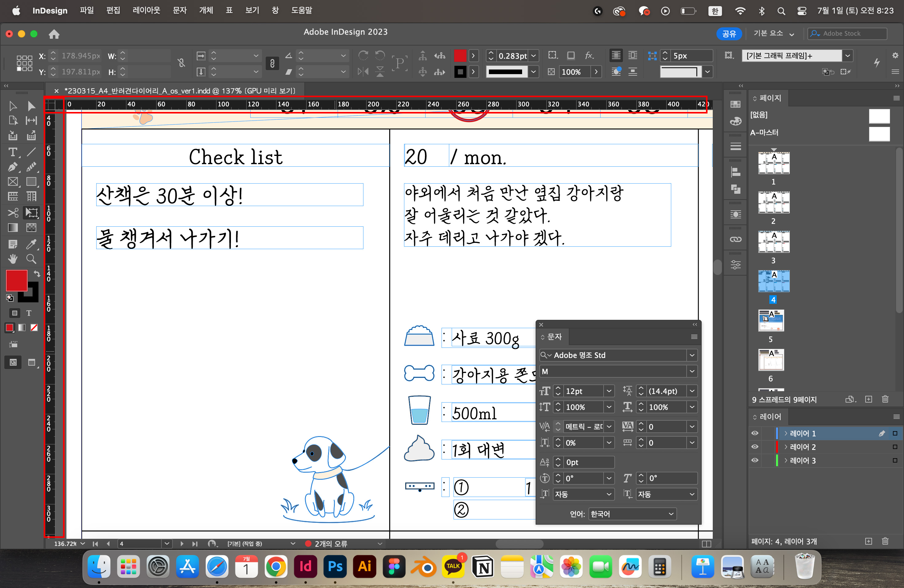Viewport: 904px width, 588px height.
Task: Open the font style M dropdown
Action: coord(692,371)
